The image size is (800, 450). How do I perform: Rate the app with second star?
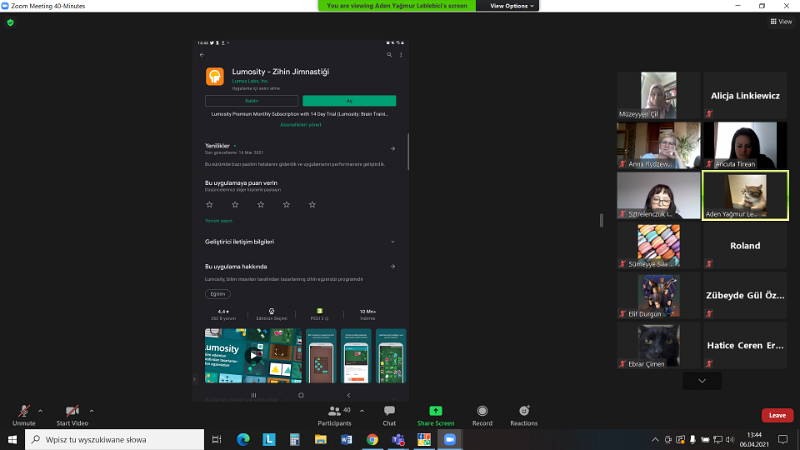click(x=235, y=205)
